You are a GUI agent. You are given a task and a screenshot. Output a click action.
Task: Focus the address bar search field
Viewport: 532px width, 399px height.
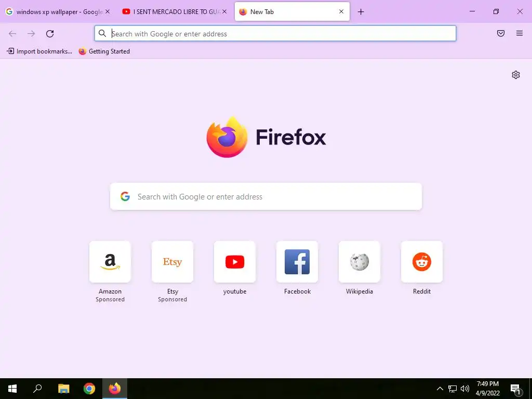tap(275, 34)
